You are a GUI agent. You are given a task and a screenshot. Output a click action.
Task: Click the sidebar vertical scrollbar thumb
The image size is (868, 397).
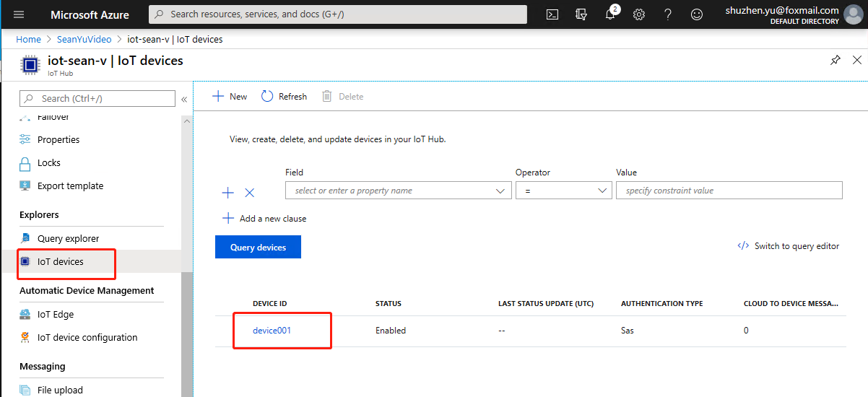coord(188,334)
